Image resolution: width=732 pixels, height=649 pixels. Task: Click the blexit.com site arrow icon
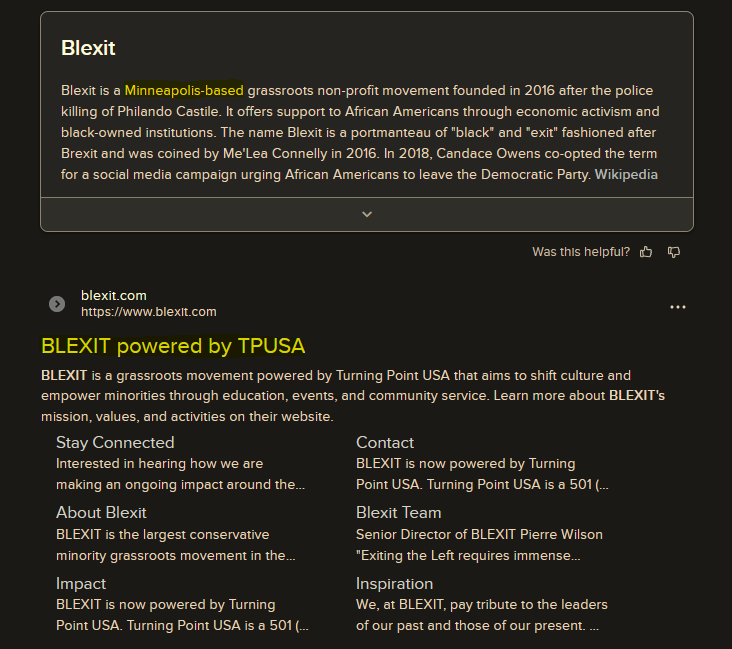coord(57,304)
